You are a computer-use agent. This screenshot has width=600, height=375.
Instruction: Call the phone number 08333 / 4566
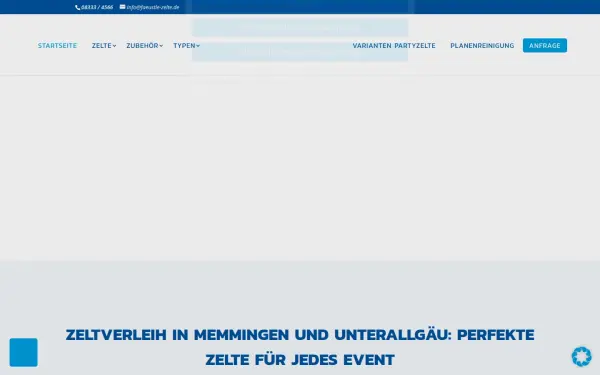(97, 7)
